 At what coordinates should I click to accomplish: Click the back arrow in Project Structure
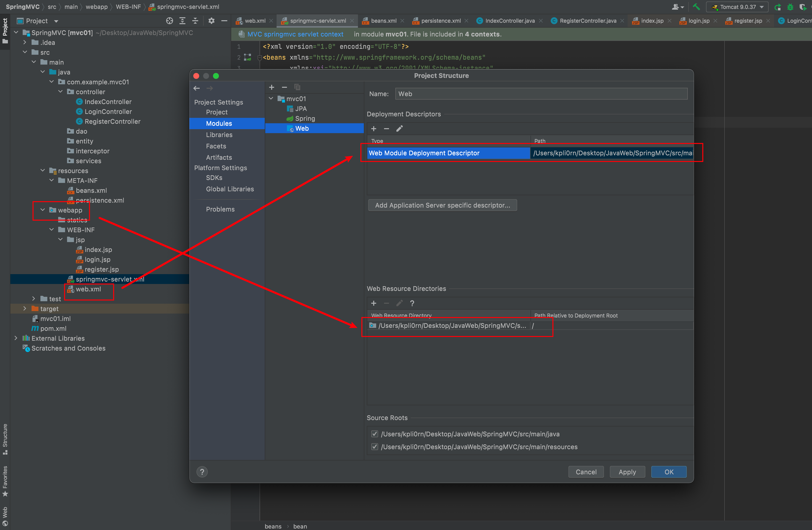[x=196, y=88]
